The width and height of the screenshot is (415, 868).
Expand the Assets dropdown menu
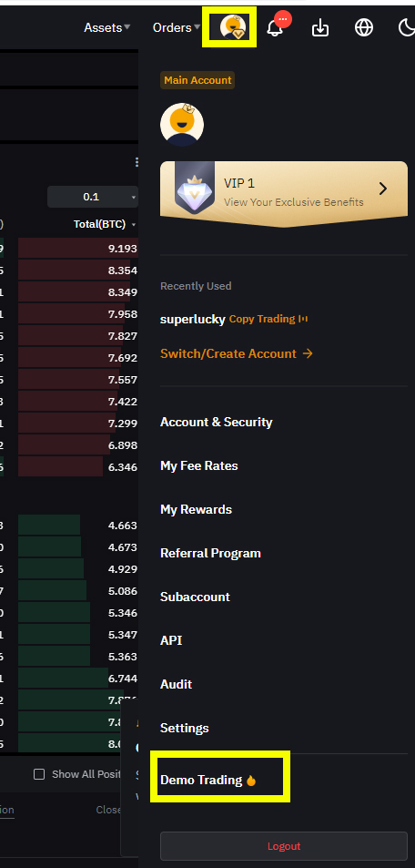pos(106,27)
